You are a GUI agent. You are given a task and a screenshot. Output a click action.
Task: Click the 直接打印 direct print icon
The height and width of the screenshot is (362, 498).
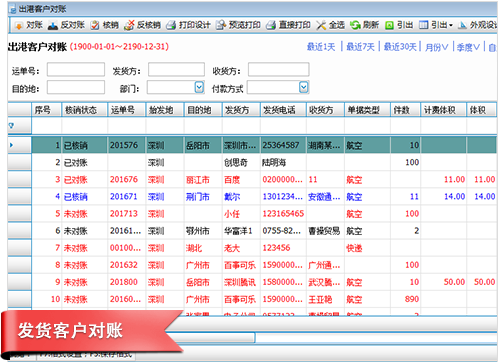(271, 25)
